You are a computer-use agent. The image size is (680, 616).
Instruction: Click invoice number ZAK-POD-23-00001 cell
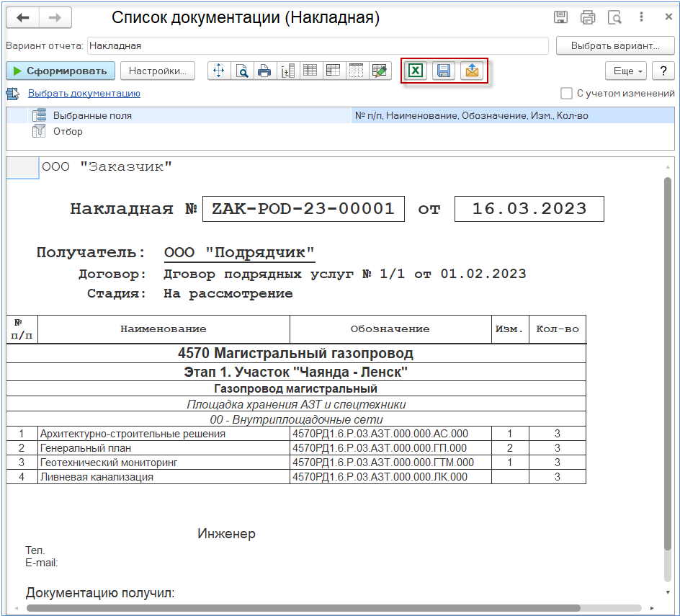(x=303, y=209)
